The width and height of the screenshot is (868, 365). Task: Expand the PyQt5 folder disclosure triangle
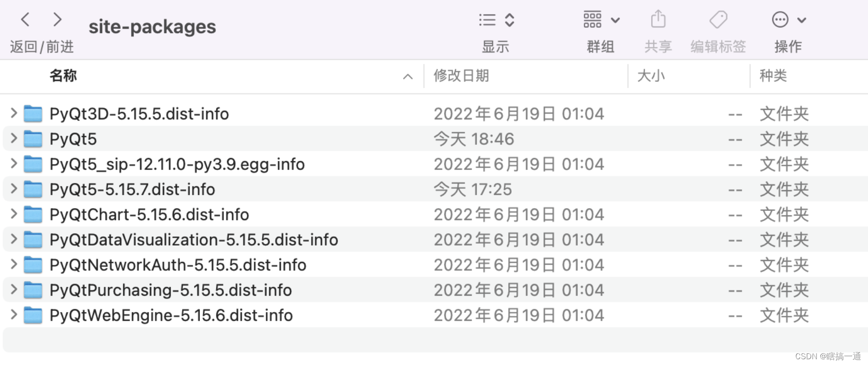(x=13, y=139)
